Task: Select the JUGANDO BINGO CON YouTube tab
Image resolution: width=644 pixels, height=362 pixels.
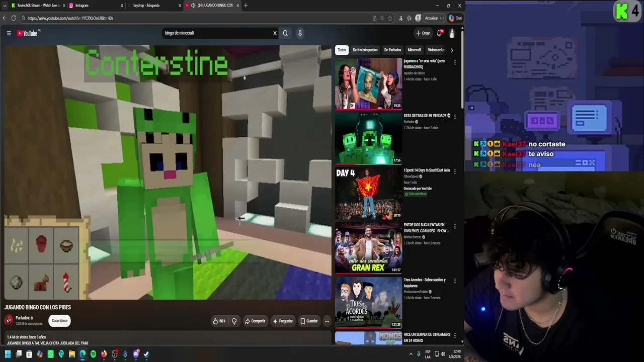Action: coord(211,6)
